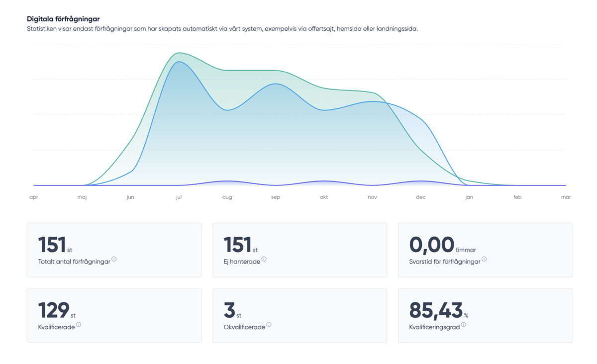Click the jul label on chart axis

[179, 197]
